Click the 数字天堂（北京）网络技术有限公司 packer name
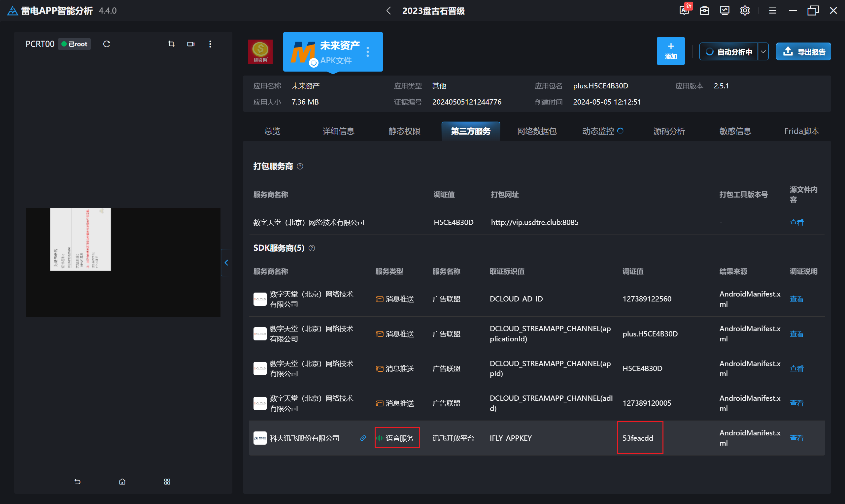 (309, 222)
